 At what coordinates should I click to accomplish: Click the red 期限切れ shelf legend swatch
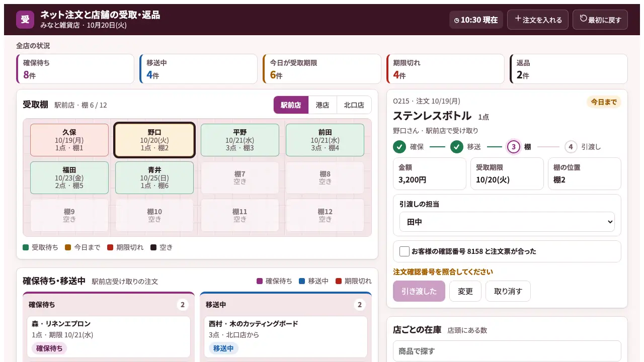(x=110, y=247)
